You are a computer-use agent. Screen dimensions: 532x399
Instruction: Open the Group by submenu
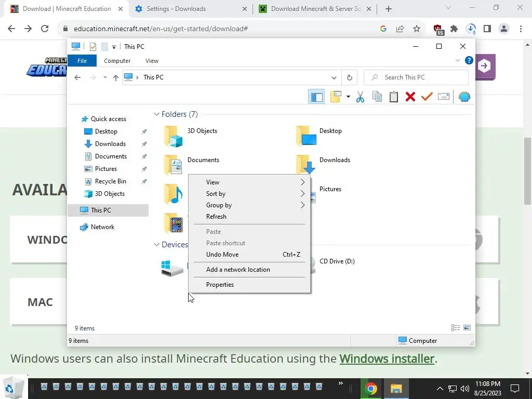249,205
